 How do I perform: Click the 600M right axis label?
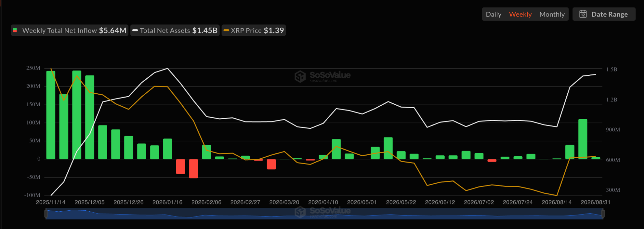[x=613, y=160]
